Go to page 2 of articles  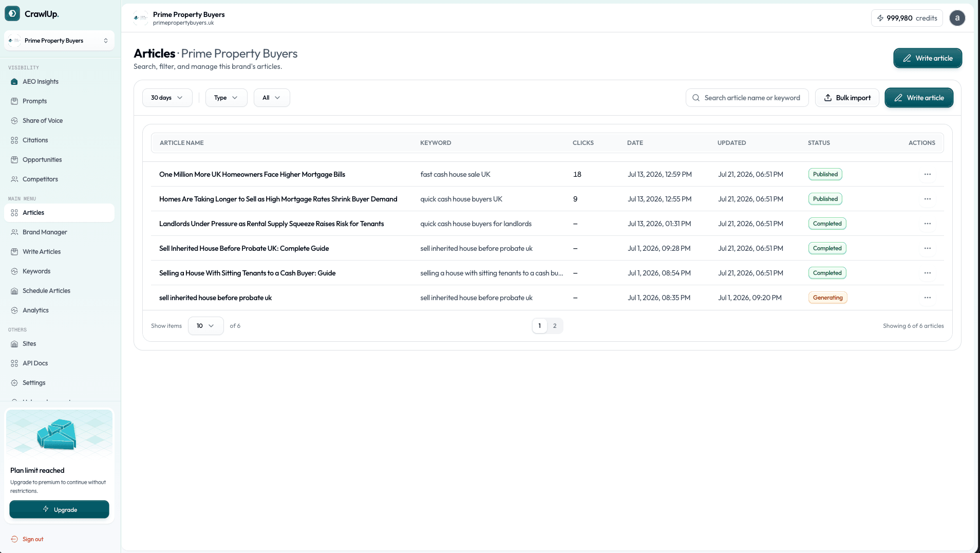coord(555,326)
